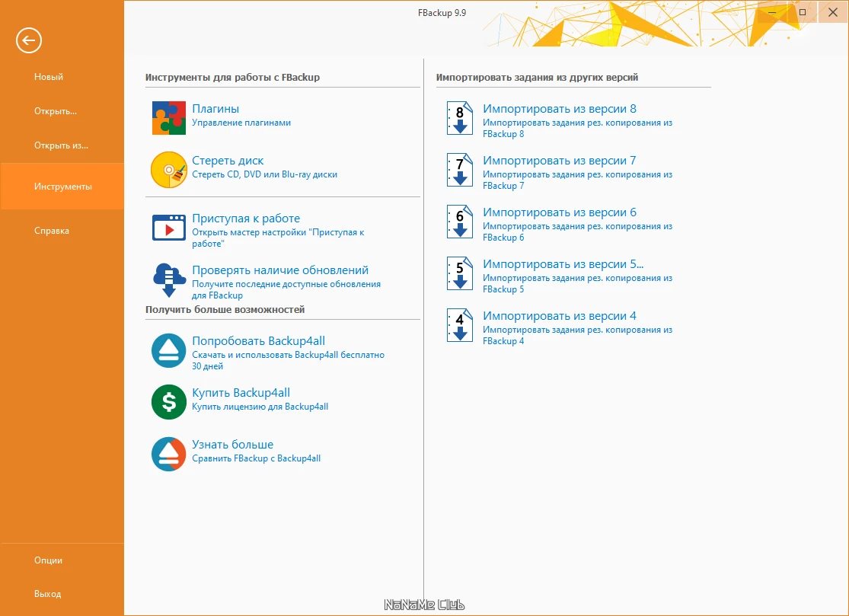Click the import version 8 icon
The width and height of the screenshot is (849, 616).
pos(460,117)
